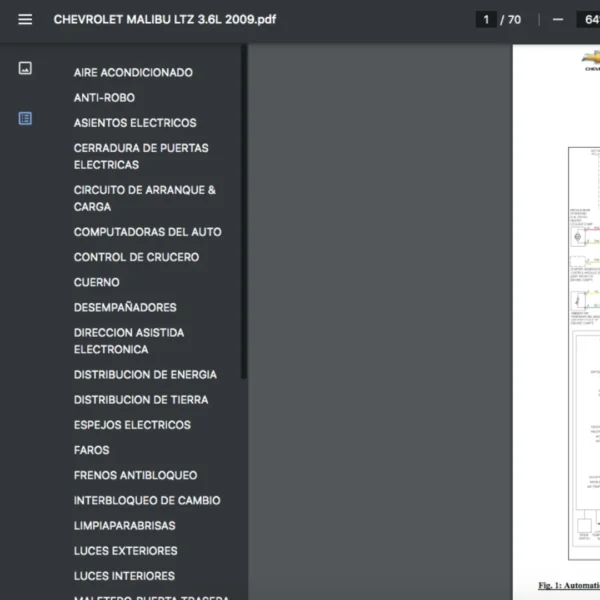This screenshot has height=600, width=600.
Task: Select the document outline icon
Action: click(25, 118)
